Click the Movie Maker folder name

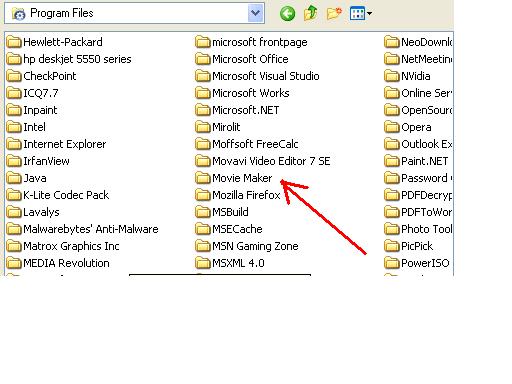click(x=242, y=178)
